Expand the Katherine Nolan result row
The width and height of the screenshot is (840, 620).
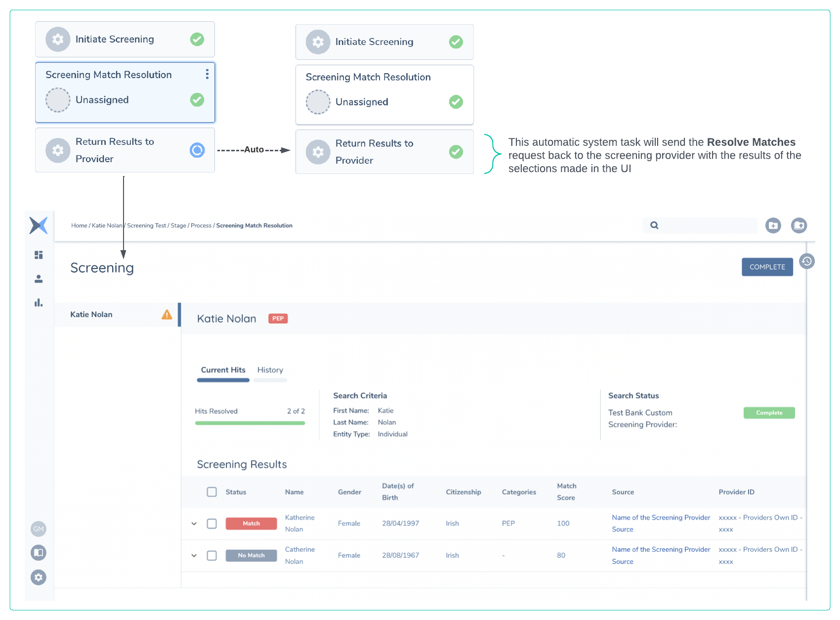click(x=194, y=524)
